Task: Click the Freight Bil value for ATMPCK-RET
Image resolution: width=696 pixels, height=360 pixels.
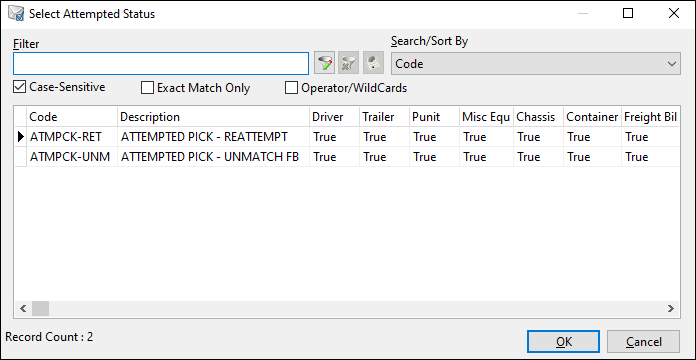Action: pyautogui.click(x=650, y=137)
